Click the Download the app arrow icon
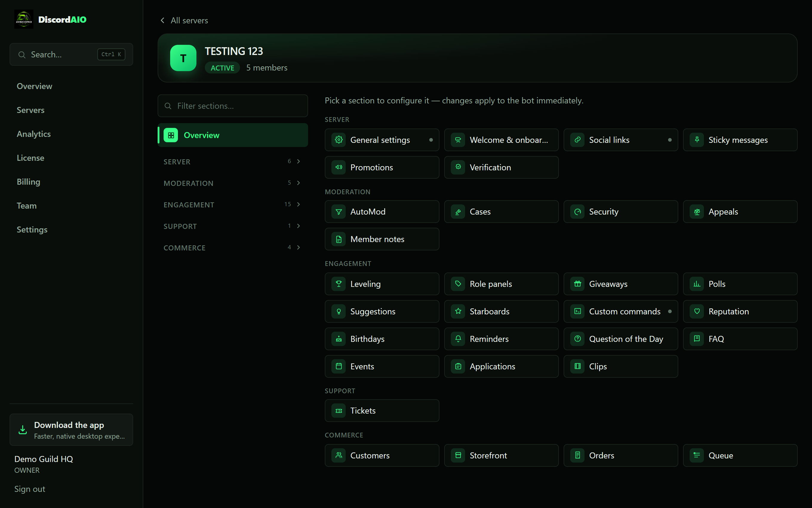Image resolution: width=812 pixels, height=508 pixels. (x=22, y=430)
